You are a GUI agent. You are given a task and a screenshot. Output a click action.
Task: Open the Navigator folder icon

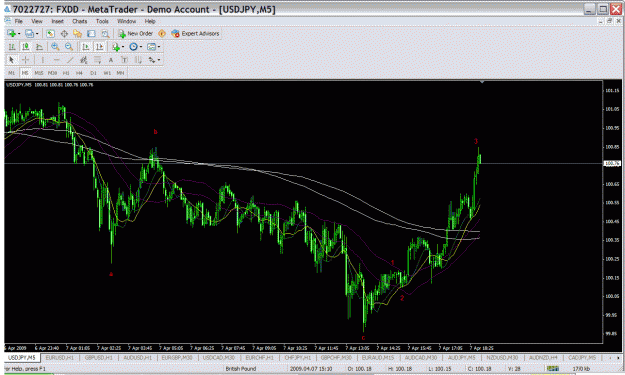coord(77,34)
